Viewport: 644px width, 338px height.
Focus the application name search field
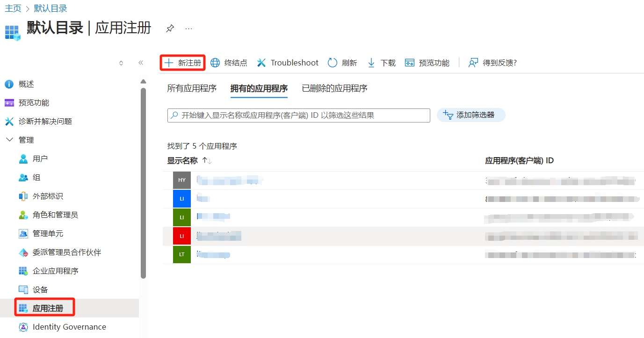pos(299,115)
